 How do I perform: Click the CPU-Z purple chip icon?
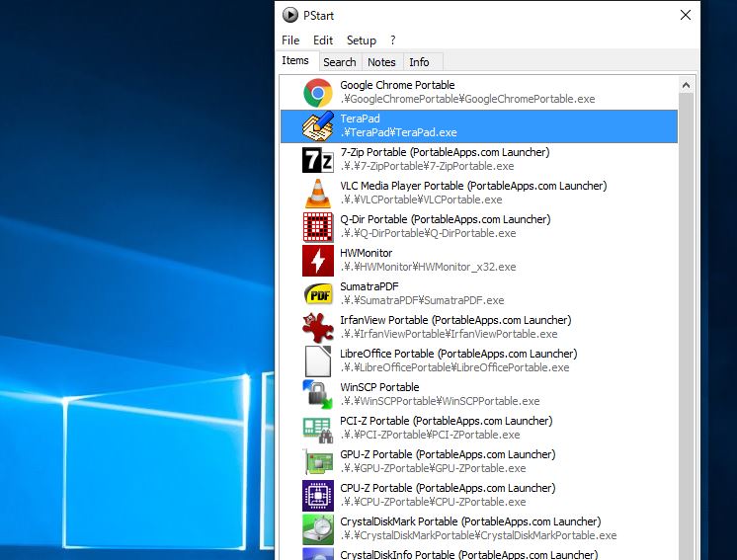pyautogui.click(x=318, y=495)
